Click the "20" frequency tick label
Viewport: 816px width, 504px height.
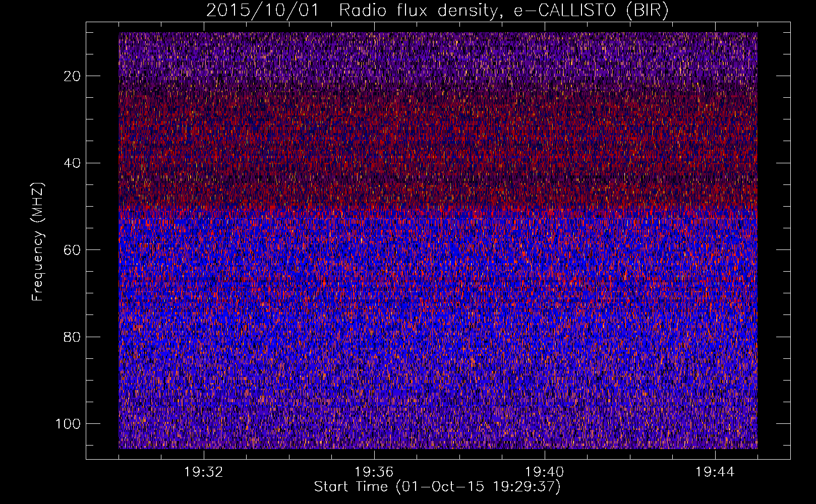pos(73,76)
